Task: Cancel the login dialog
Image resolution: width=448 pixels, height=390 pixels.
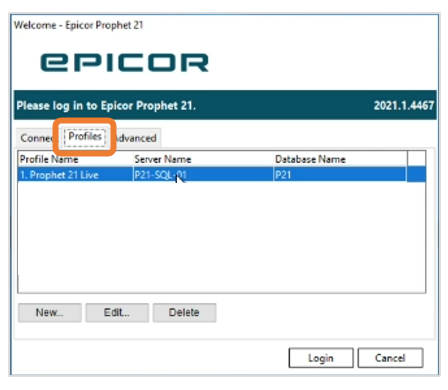Action: [390, 358]
